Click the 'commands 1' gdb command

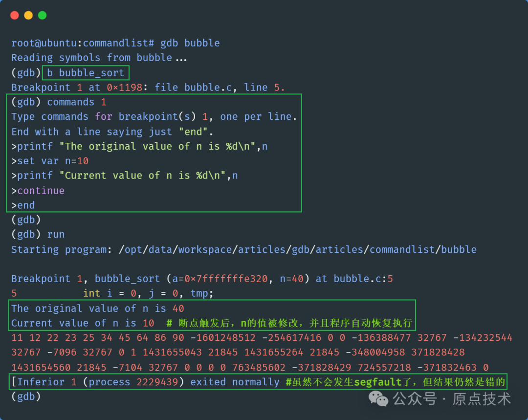pyautogui.click(x=76, y=102)
